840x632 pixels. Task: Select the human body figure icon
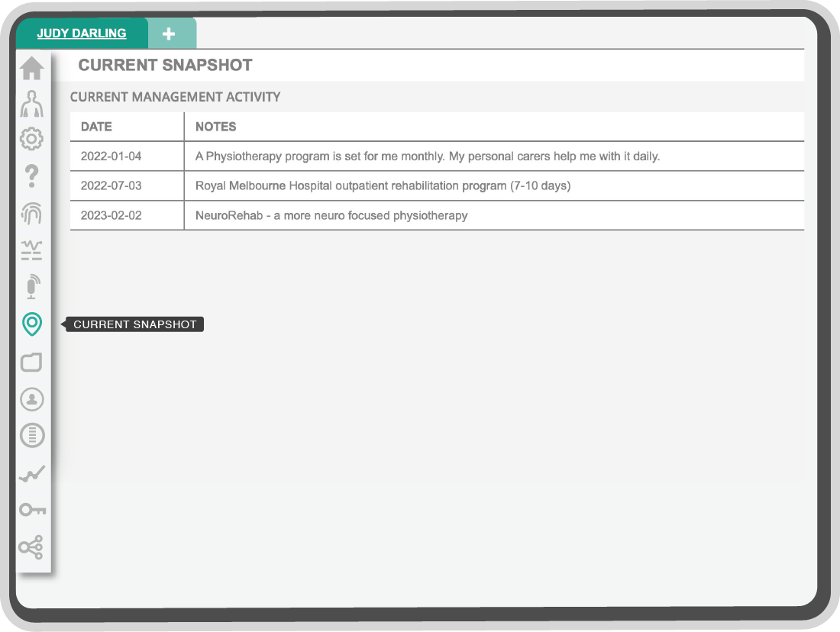point(31,104)
